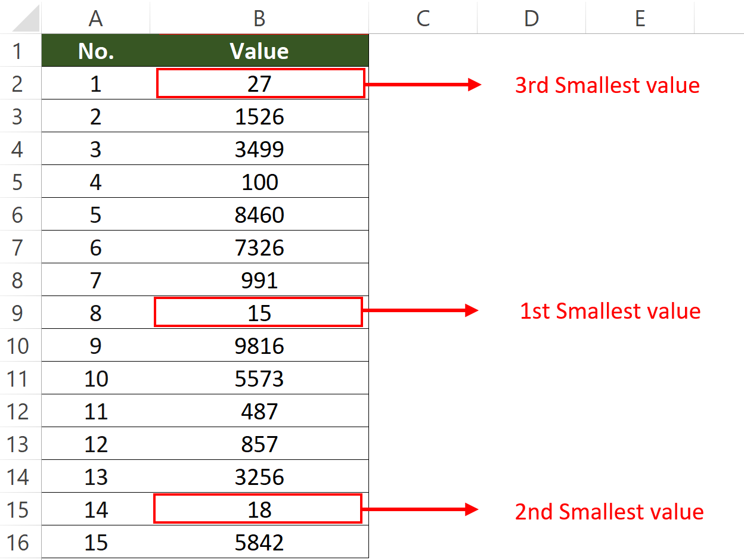Click the No. header cell
This screenshot has height=560, width=744.
[95, 51]
